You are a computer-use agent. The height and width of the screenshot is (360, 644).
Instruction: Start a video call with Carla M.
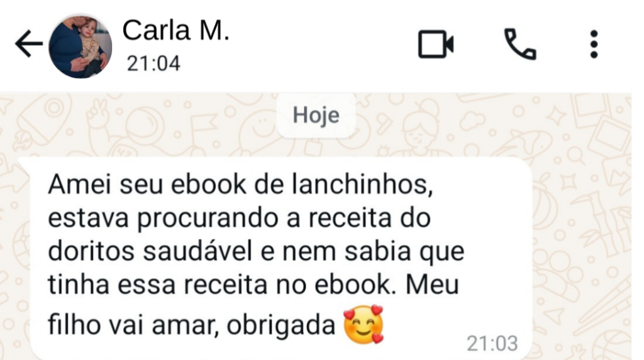tap(436, 44)
